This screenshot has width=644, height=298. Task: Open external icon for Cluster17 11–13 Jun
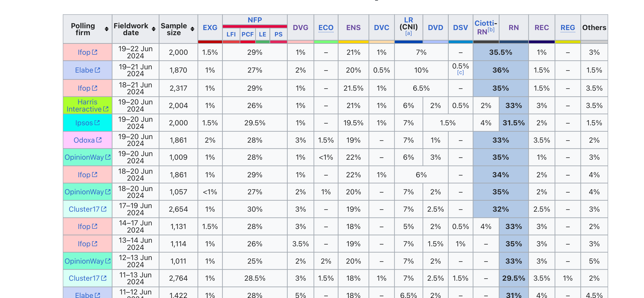click(x=104, y=278)
